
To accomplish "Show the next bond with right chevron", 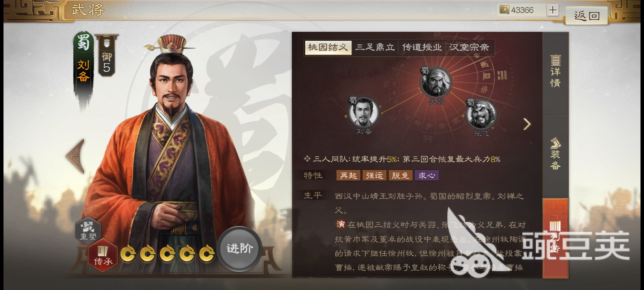I will click(x=527, y=124).
